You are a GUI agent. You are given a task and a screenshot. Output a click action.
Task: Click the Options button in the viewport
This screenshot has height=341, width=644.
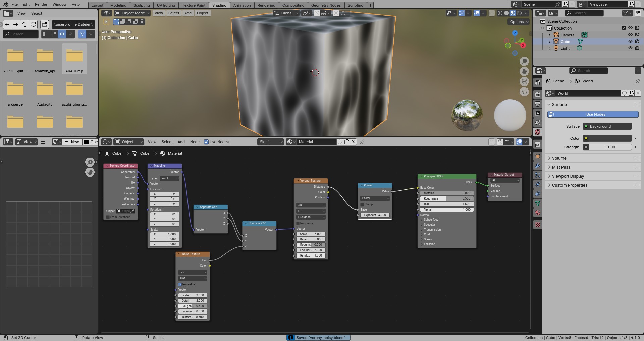tap(518, 22)
